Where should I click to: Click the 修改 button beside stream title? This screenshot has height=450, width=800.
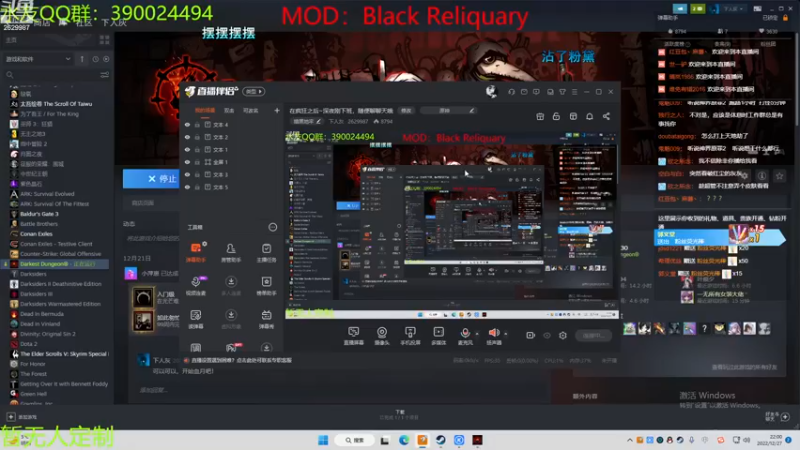tap(406, 111)
